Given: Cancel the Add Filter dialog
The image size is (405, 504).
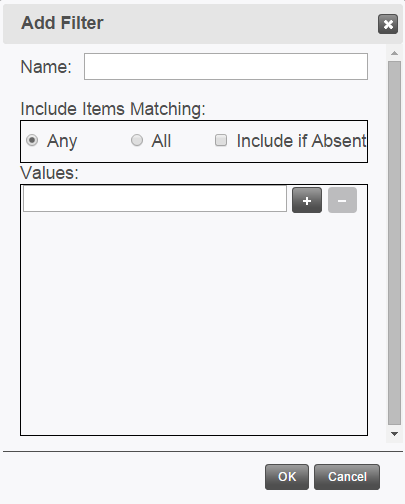Looking at the screenshot, I should 347,477.
